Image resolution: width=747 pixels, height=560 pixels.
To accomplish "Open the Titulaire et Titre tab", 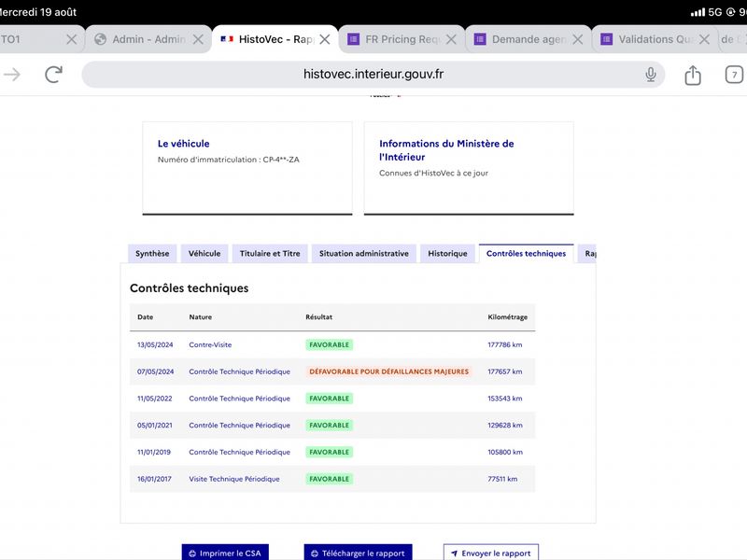I will (270, 254).
